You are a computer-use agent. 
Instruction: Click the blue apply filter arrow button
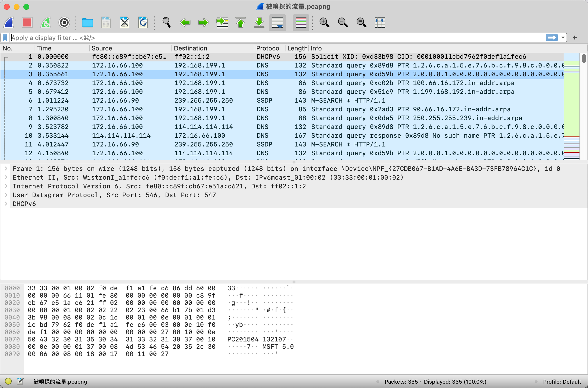pyautogui.click(x=552, y=38)
